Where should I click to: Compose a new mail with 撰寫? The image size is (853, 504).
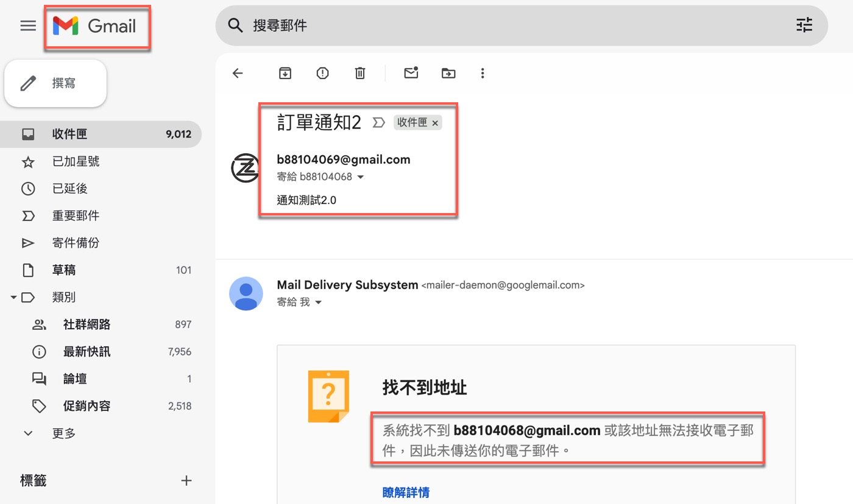pyautogui.click(x=55, y=83)
